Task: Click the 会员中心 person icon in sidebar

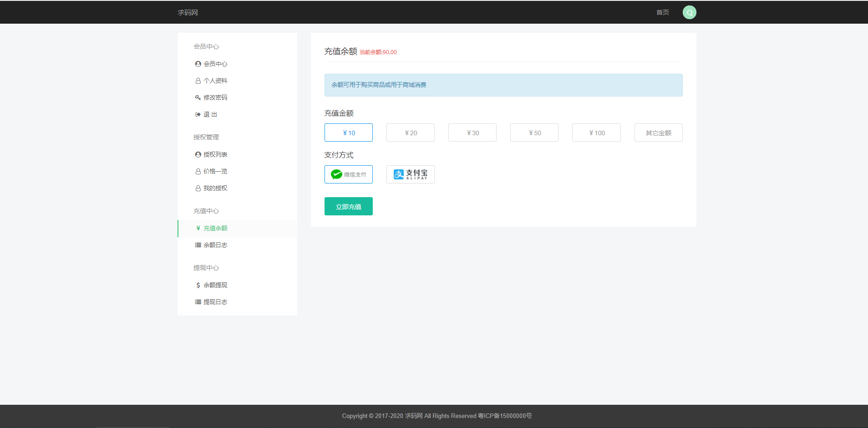Action: coord(198,64)
